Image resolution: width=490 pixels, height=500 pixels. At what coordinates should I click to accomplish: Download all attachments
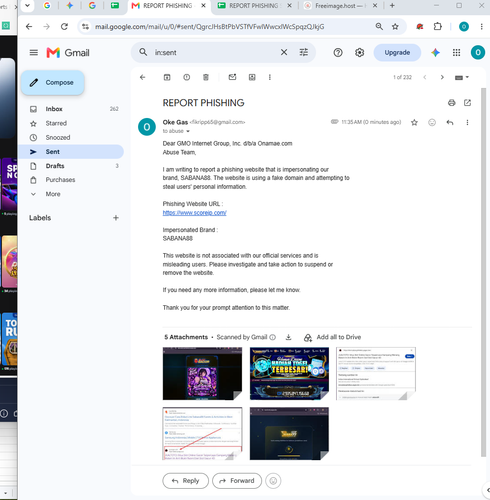point(288,337)
